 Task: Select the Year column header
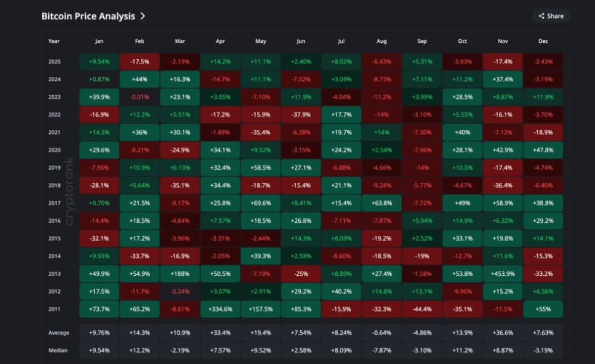(54, 41)
